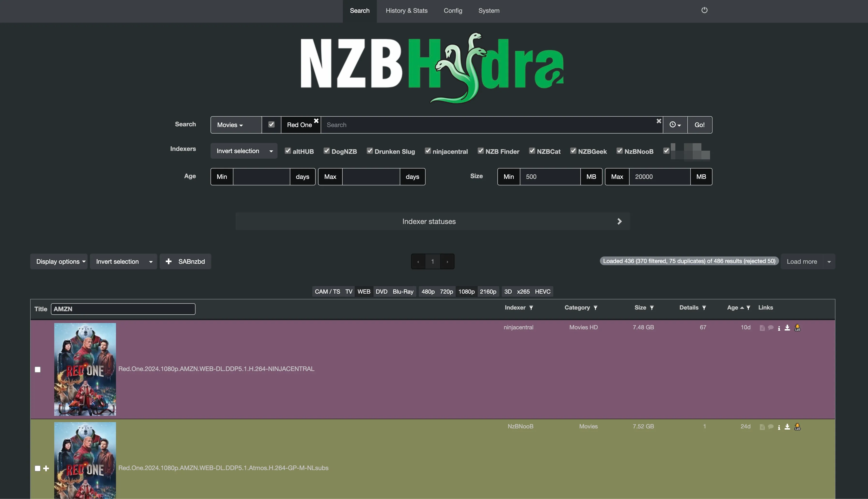This screenshot has width=868, height=499.
Task: Download NZB icon for ninjacentral result
Action: (787, 328)
